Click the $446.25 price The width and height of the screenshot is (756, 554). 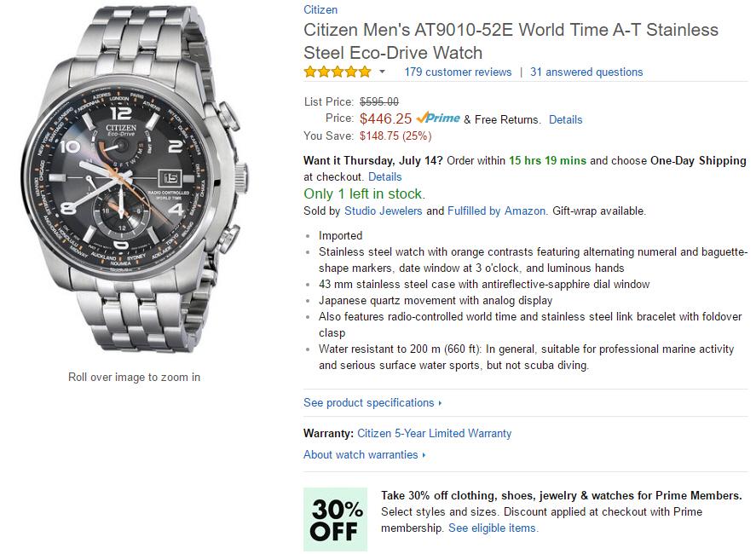(x=385, y=119)
